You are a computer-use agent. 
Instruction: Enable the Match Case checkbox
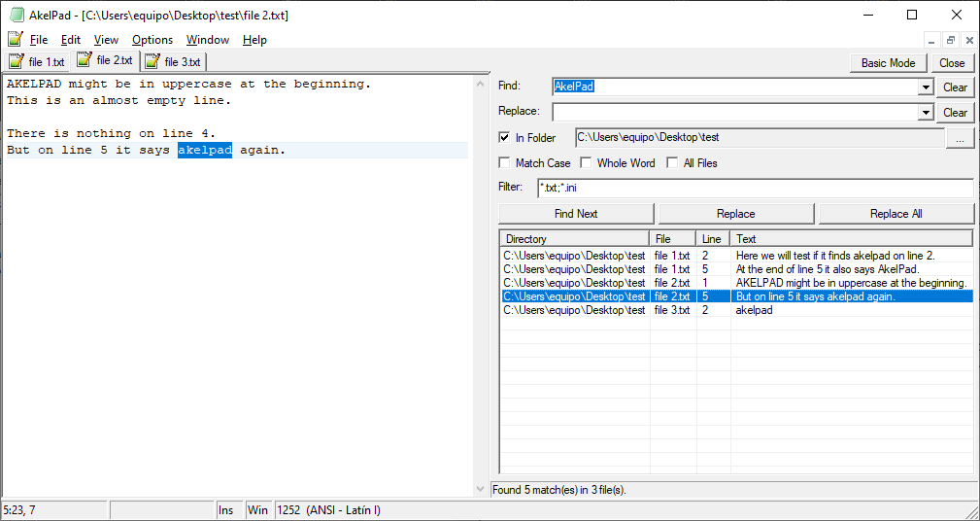(x=504, y=162)
